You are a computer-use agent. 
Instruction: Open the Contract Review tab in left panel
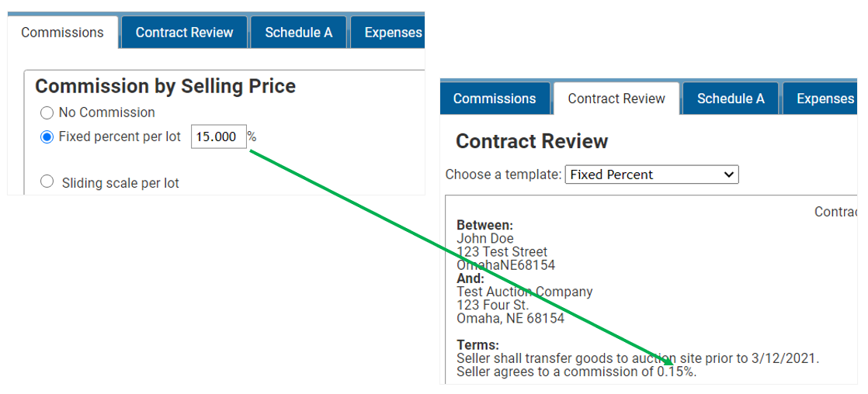[x=184, y=33]
